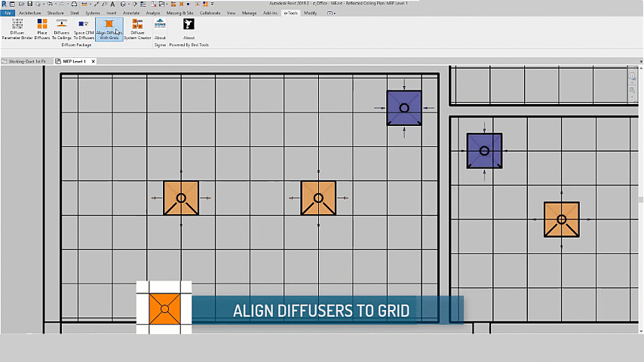The image size is (644, 362).
Task: Print using the quick access printer icon
Action: point(75,4)
